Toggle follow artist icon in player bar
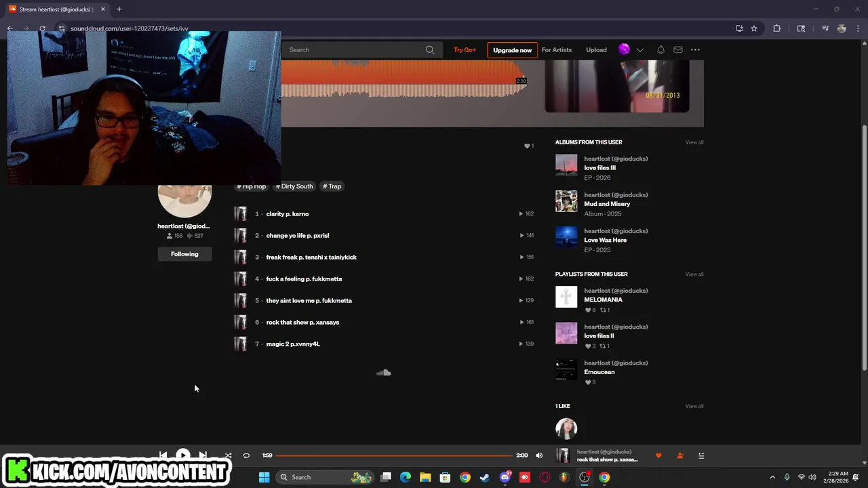 [x=680, y=455]
